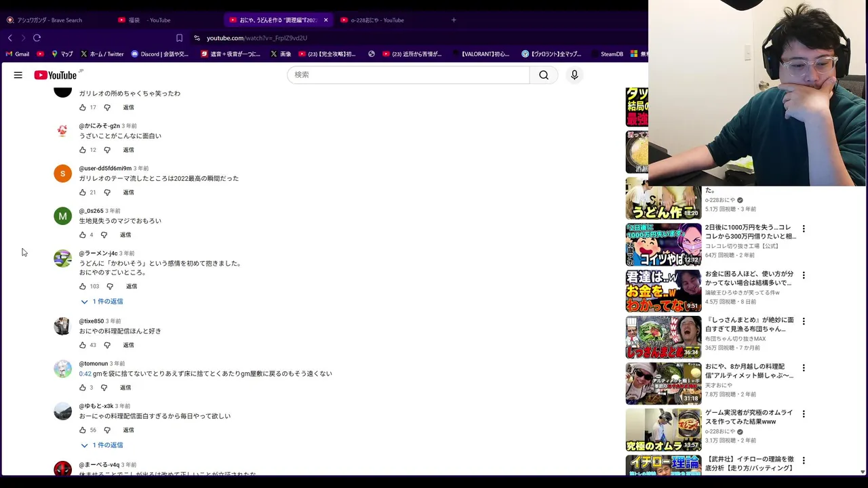Like the comment by @ゆもと-x3k

[x=83, y=430]
